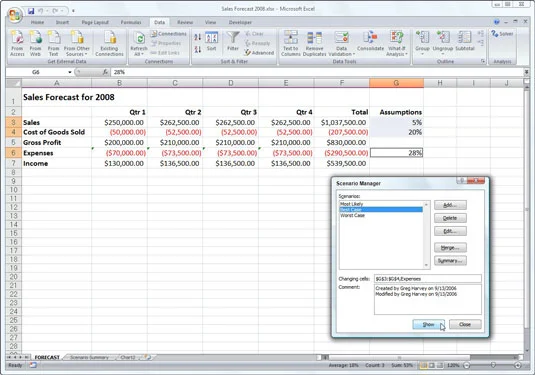Switch to Chart2 sheet tab
535x375 pixels.
(x=128, y=357)
